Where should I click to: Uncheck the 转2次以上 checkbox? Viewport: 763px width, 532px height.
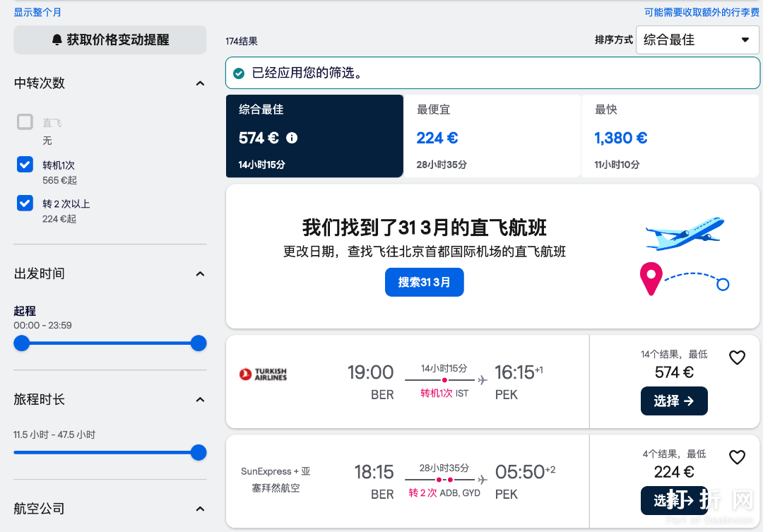point(24,203)
